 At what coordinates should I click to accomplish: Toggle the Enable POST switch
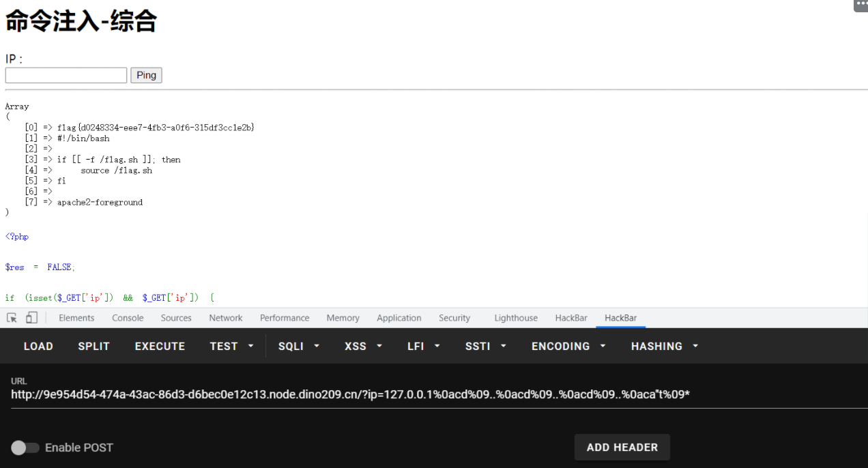coord(25,448)
